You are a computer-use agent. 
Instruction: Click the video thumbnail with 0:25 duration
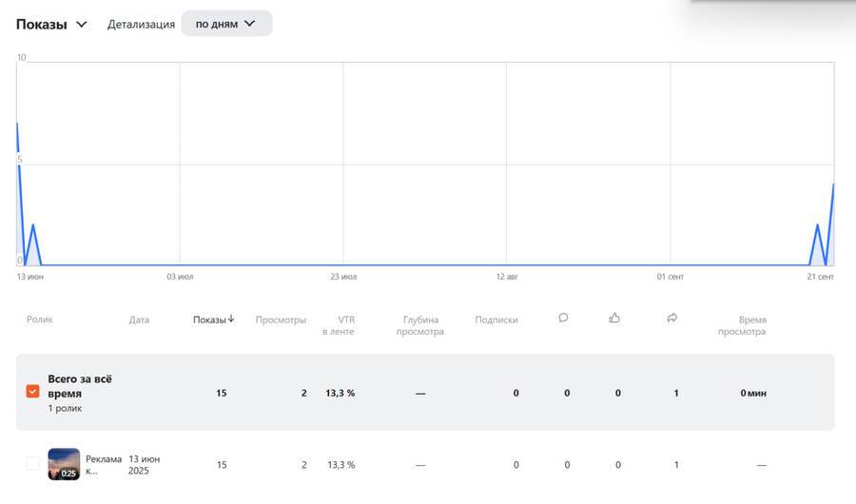[64, 464]
